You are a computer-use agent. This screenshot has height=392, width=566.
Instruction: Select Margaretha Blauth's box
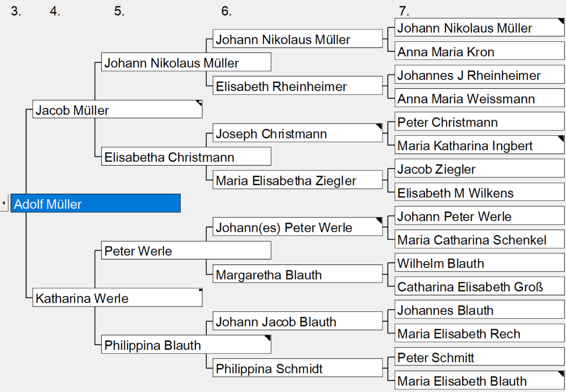coord(297,274)
